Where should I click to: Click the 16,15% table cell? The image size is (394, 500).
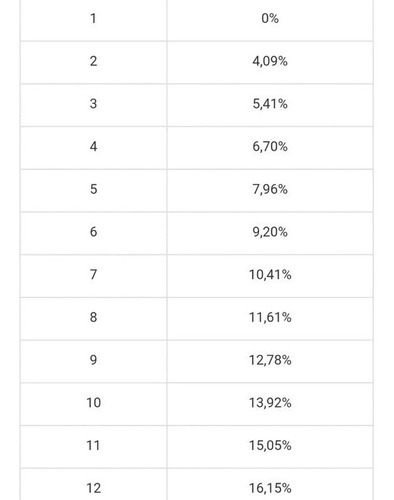click(x=270, y=484)
